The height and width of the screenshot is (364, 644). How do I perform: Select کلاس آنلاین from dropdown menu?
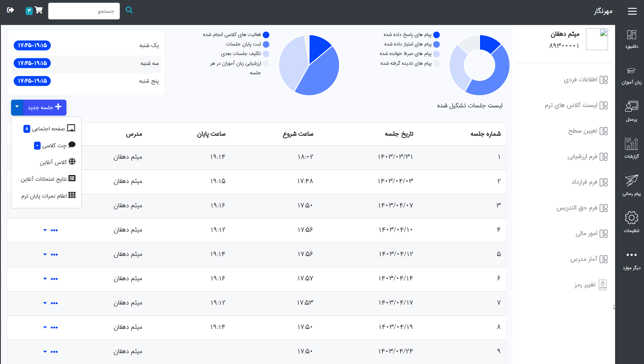click(x=57, y=162)
